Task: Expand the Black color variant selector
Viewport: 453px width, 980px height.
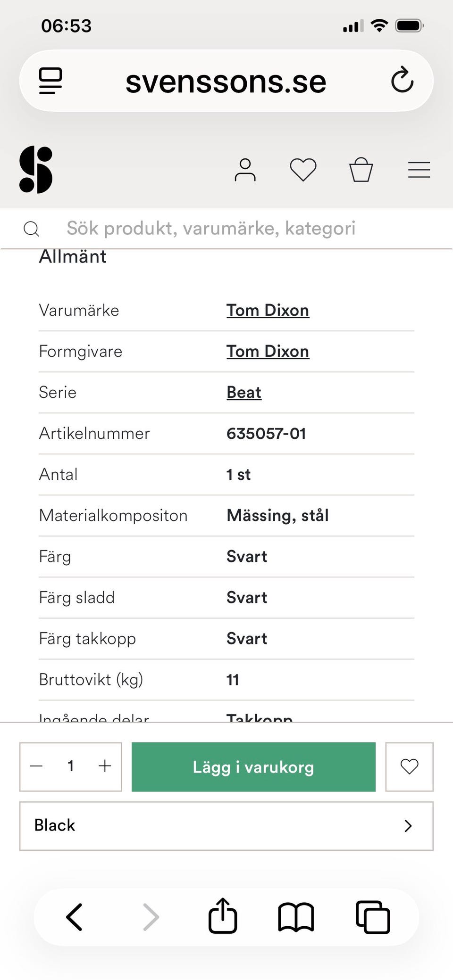Action: 226,826
